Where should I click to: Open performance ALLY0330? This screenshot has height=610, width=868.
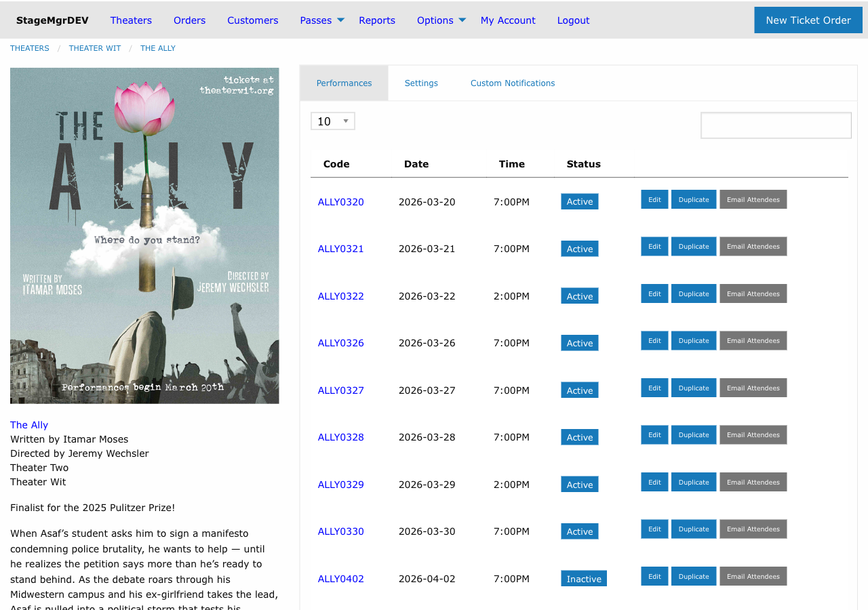(x=341, y=531)
